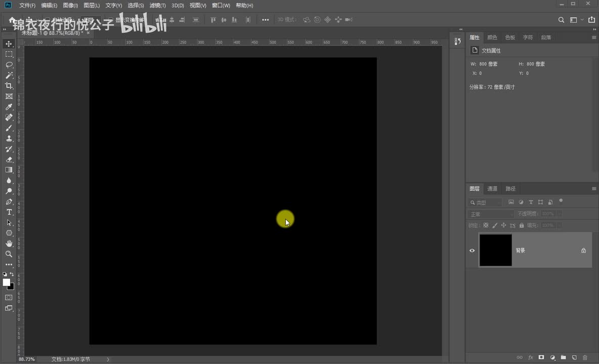Switch to the 字符 panel tab
Viewport: 599px width, 364px height.
pos(528,37)
